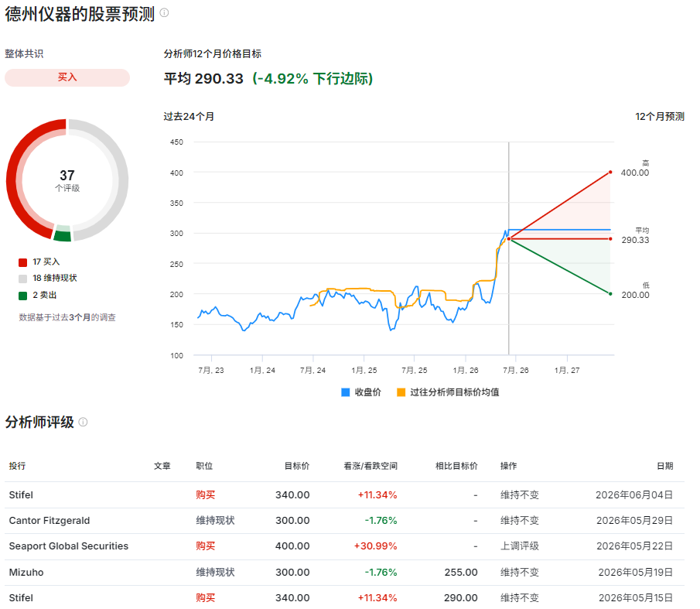Click 37 个评级 in donut center
The width and height of the screenshot is (700, 609).
coord(67,180)
